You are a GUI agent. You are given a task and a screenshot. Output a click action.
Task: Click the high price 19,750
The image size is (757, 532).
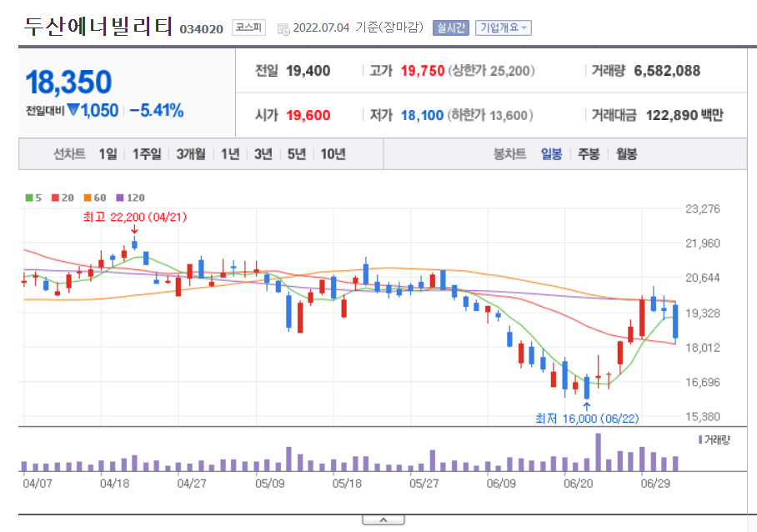click(423, 71)
